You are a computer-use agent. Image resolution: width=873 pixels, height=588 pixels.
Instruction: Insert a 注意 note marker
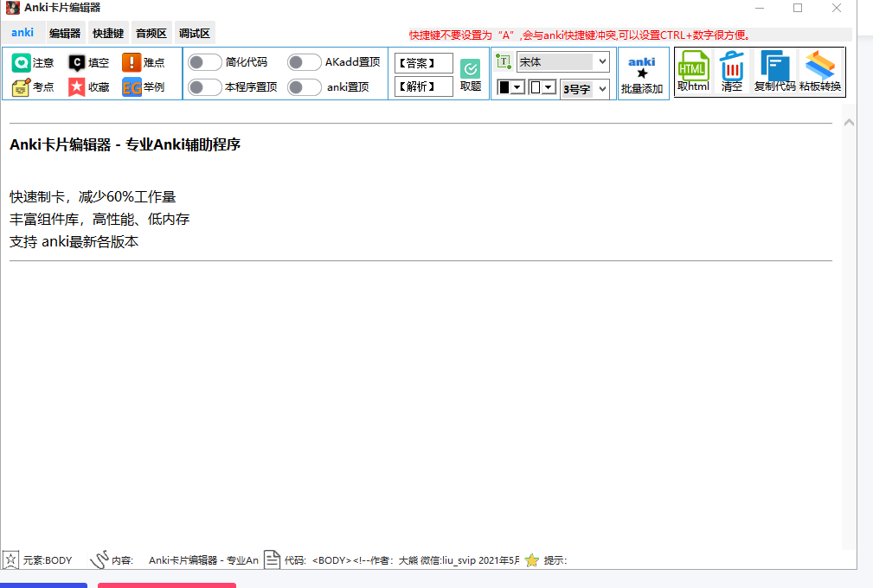[32, 63]
